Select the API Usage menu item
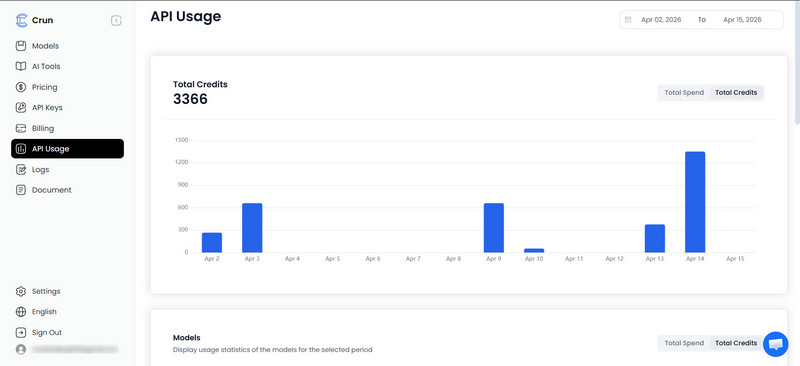Image resolution: width=800 pixels, height=366 pixels. [x=67, y=149]
